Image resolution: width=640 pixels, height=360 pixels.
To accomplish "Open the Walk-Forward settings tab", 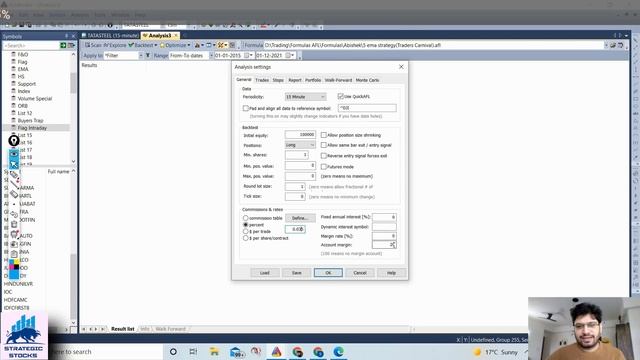I will (338, 80).
